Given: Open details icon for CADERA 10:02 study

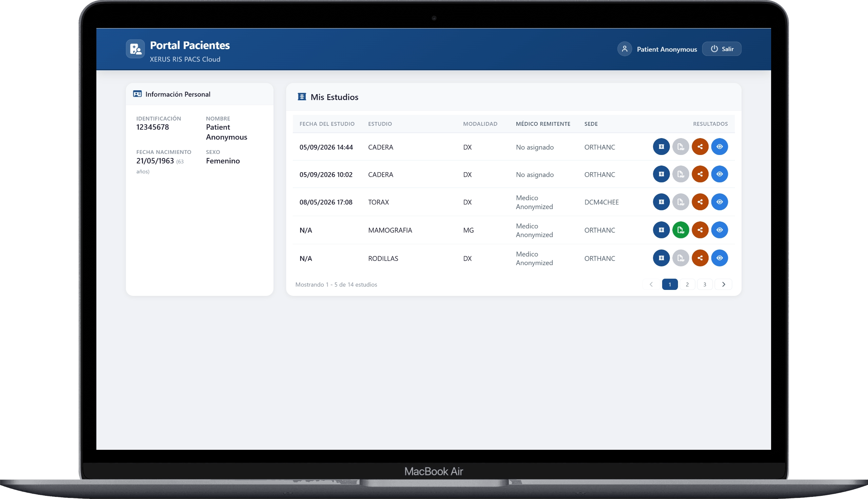Looking at the screenshot, I should (x=661, y=174).
